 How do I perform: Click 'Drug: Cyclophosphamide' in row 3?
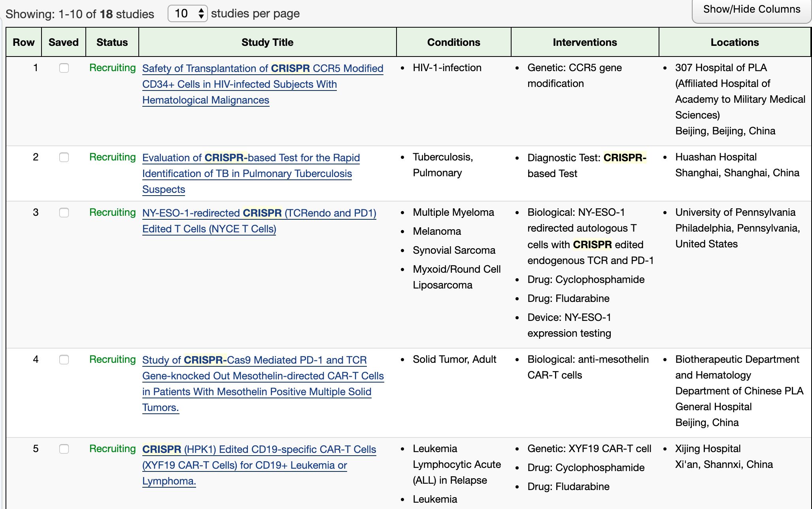click(x=586, y=279)
